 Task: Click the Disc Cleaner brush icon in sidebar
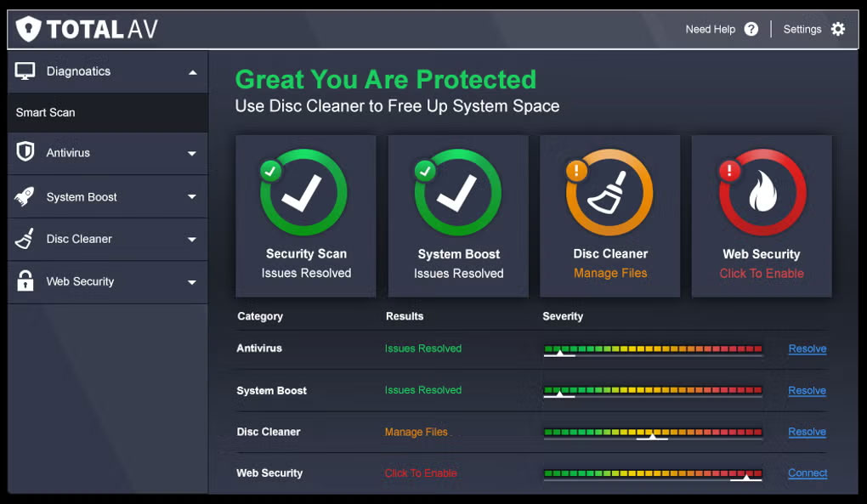(25, 239)
